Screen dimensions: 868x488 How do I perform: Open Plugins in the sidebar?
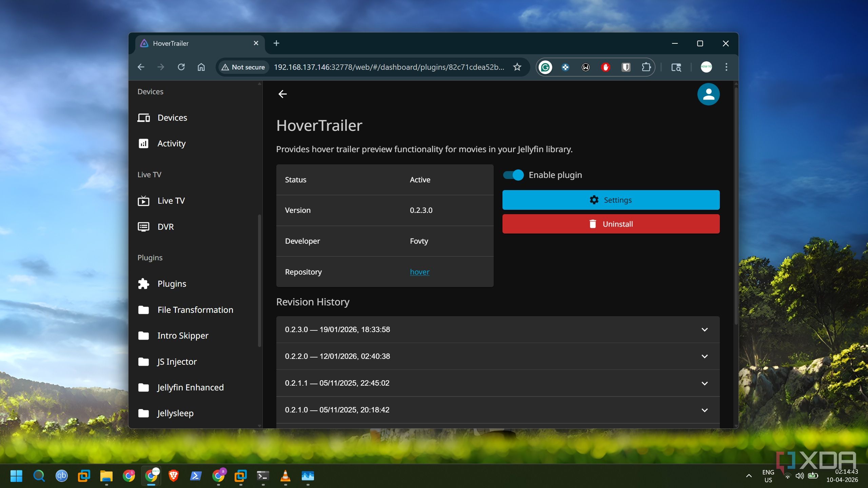click(196, 284)
